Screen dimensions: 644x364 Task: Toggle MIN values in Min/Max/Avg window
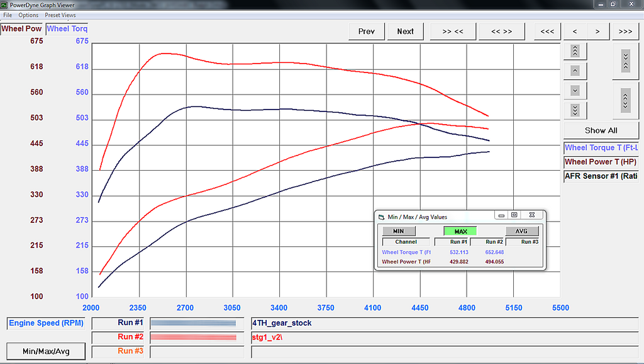(x=398, y=231)
